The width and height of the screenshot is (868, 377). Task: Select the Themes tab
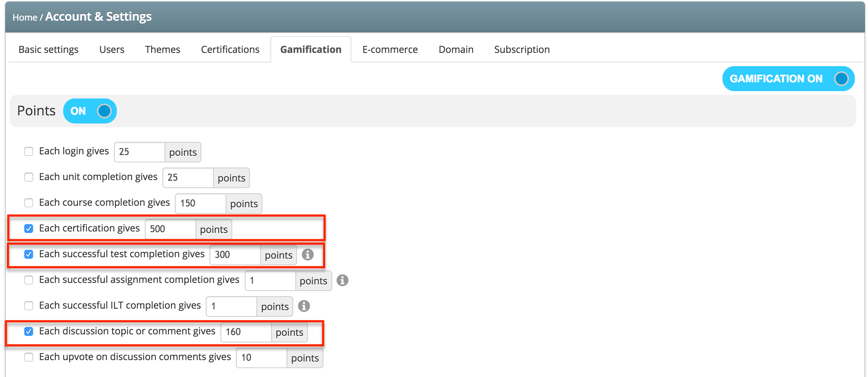coord(162,50)
